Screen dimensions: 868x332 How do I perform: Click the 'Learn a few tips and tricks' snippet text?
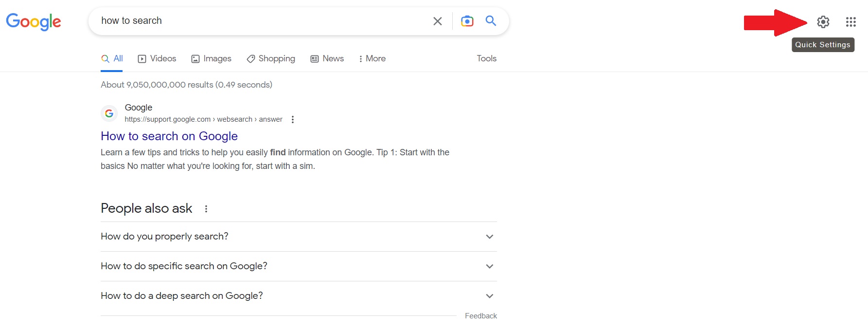[x=275, y=159]
